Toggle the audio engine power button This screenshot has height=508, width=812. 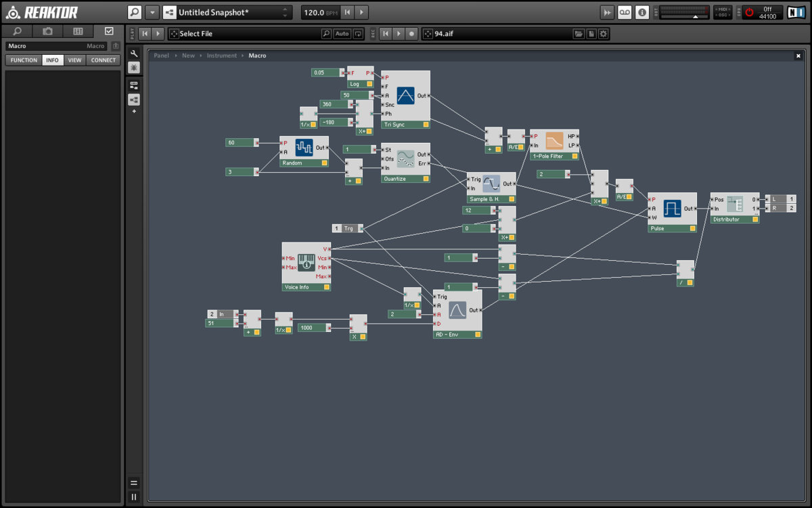pyautogui.click(x=749, y=12)
